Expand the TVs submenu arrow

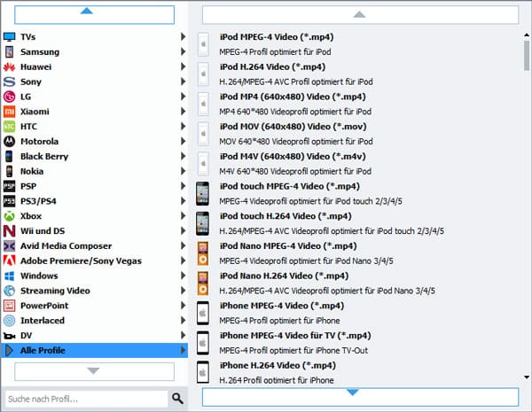pyautogui.click(x=184, y=36)
